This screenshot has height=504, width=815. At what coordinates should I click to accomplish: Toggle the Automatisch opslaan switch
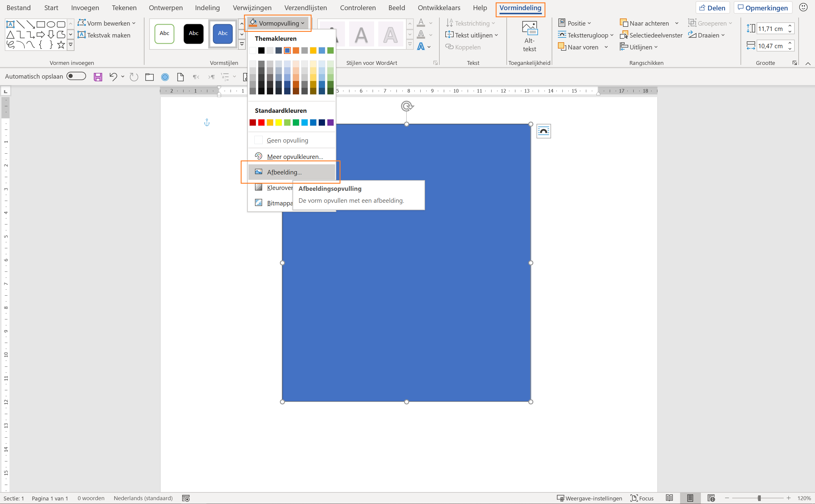[x=76, y=76]
